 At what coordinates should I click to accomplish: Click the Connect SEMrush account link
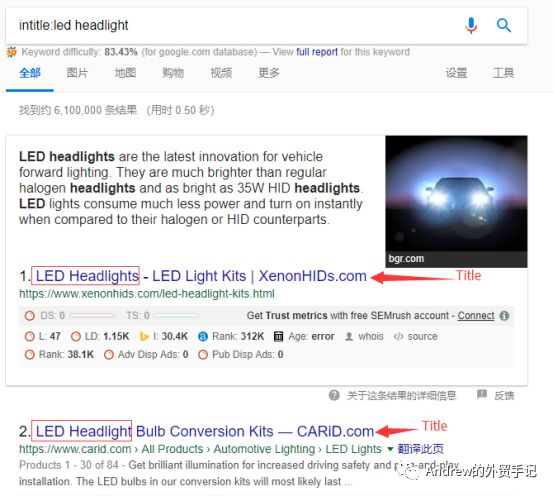(x=476, y=315)
